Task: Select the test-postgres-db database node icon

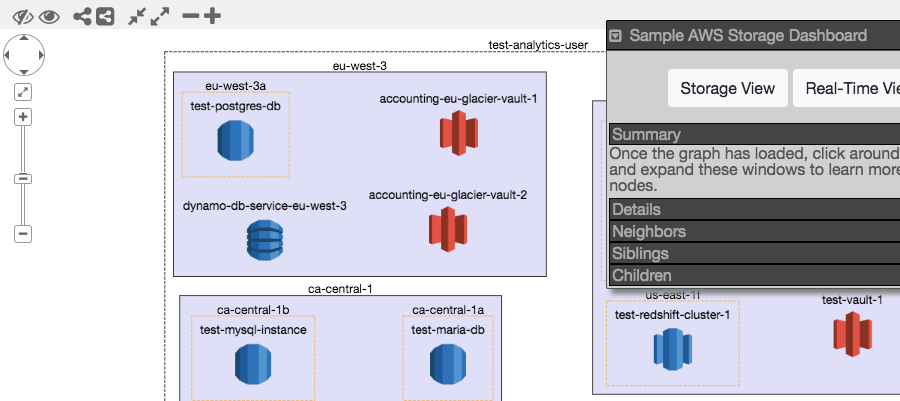Action: point(235,140)
